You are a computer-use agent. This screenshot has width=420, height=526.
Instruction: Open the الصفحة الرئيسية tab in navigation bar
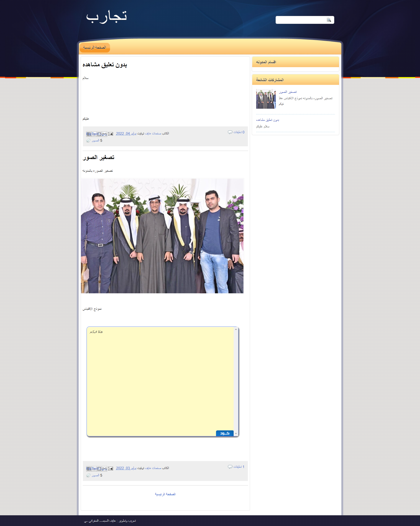94,48
